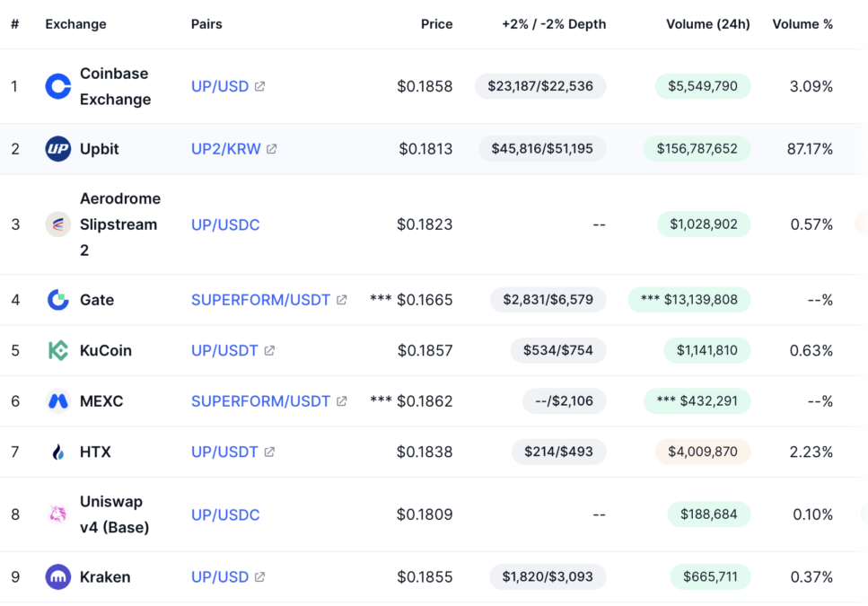The width and height of the screenshot is (868, 606).
Task: Click the 87.17% volume percentage
Action: click(810, 149)
